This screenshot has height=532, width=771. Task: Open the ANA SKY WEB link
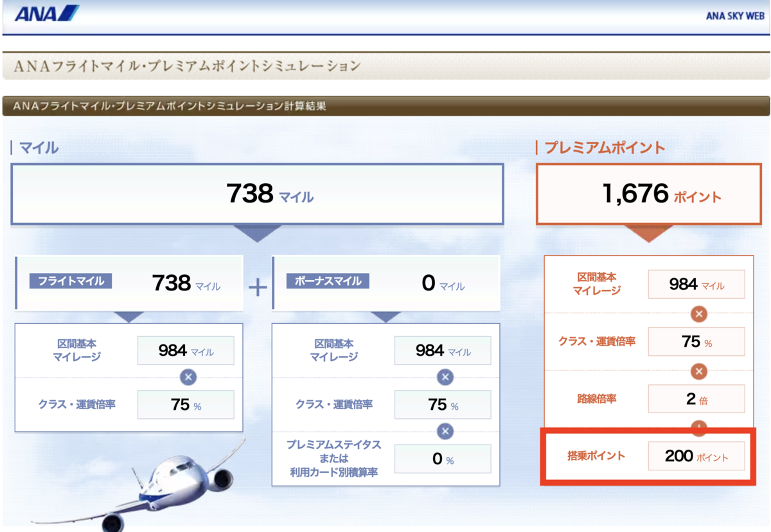(x=735, y=16)
